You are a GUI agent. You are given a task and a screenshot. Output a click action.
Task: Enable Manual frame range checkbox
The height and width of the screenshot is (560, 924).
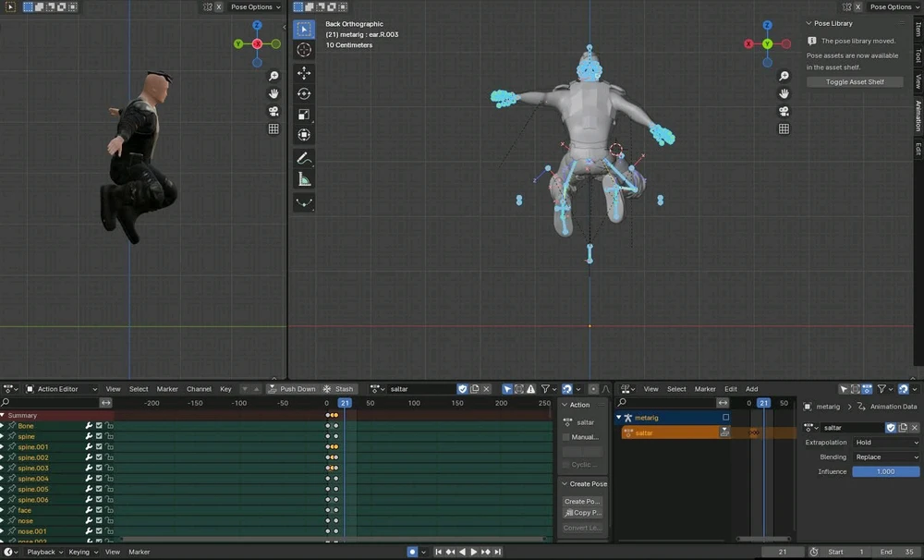[566, 437]
